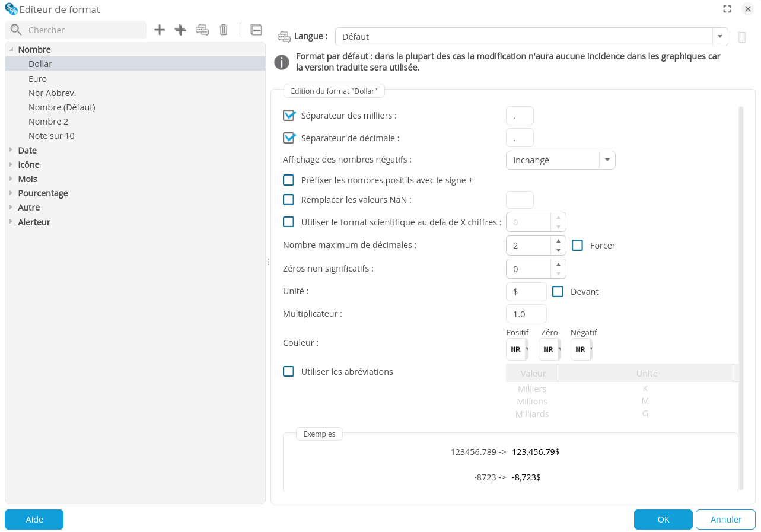Click the Chercher search field
Screen dimensions: 761x532
pyautogui.click(x=77, y=29)
